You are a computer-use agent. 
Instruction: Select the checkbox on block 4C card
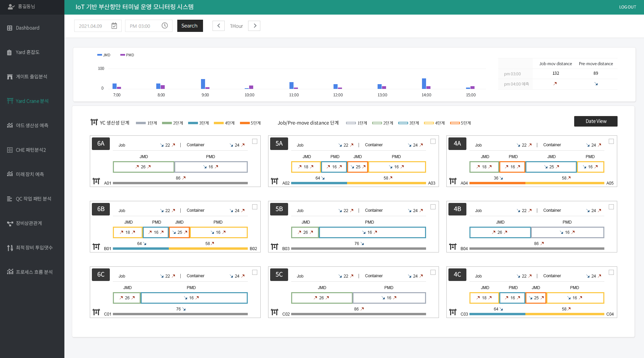click(x=611, y=272)
